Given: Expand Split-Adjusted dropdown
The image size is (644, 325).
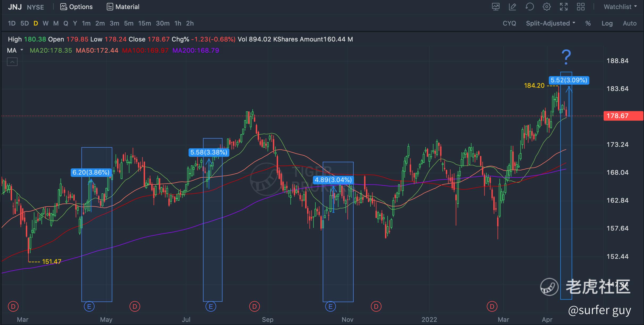Looking at the screenshot, I should (x=550, y=23).
